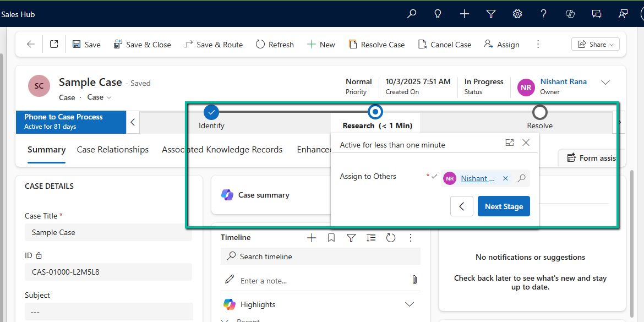This screenshot has height=322, width=644.
Task: Open the advanced filter funnel icon in header
Action: click(491, 14)
